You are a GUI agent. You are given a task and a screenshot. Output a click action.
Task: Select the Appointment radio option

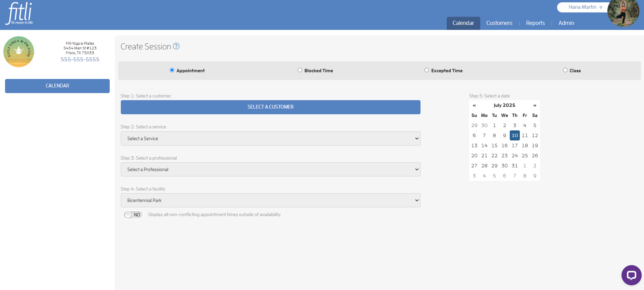click(172, 70)
